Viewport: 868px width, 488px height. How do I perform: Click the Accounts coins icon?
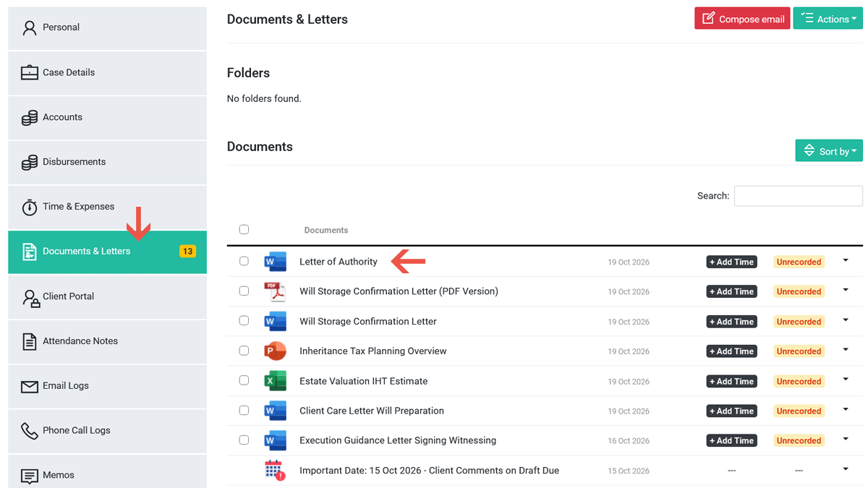coord(29,117)
